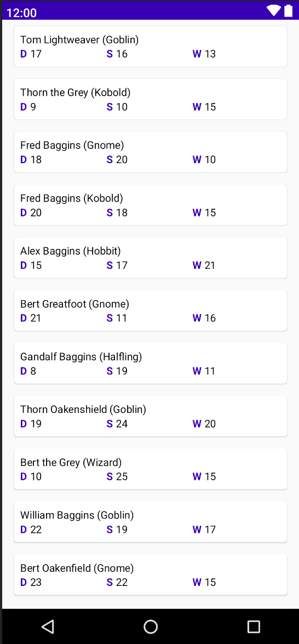Image resolution: width=299 pixels, height=644 pixels.
Task: Tap the battery status icon
Action: pos(288,11)
